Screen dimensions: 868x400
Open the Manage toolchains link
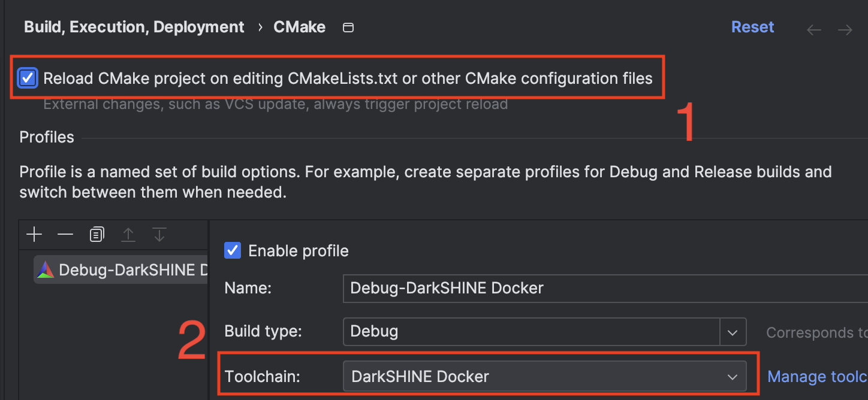pos(818,377)
